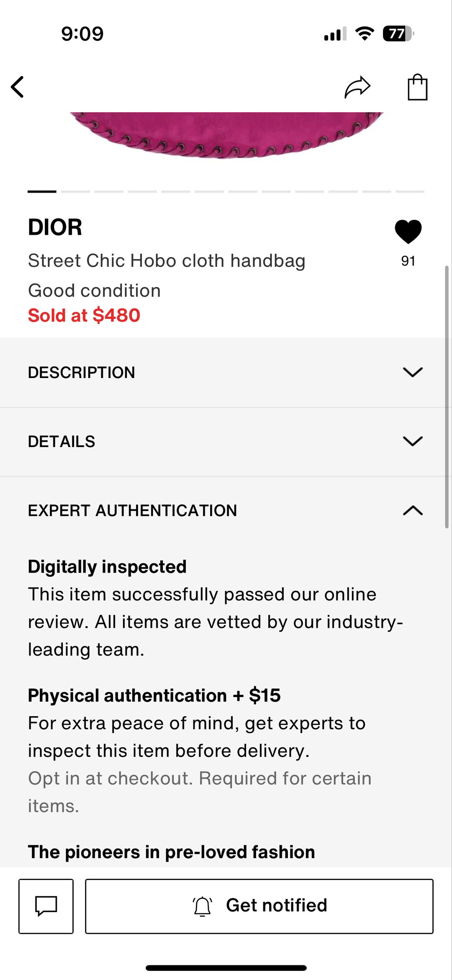The width and height of the screenshot is (452, 980).
Task: Jump to second image indicator segment
Action: 75,191
